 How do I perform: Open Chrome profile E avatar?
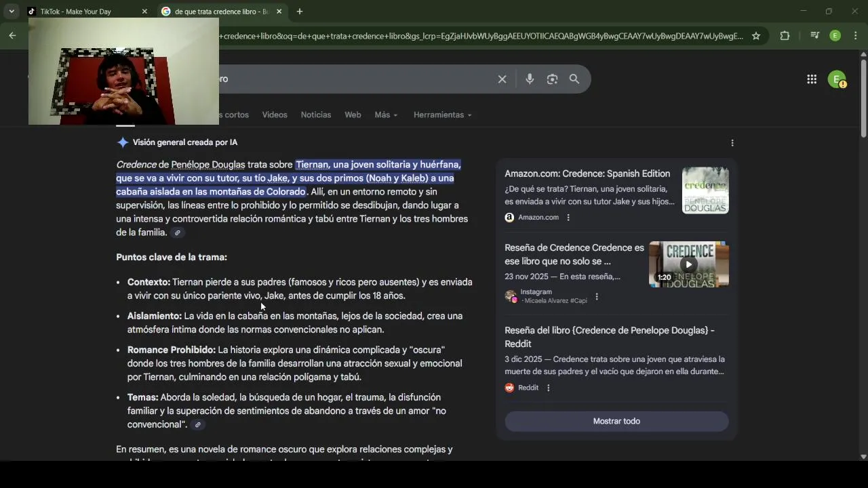tap(835, 36)
